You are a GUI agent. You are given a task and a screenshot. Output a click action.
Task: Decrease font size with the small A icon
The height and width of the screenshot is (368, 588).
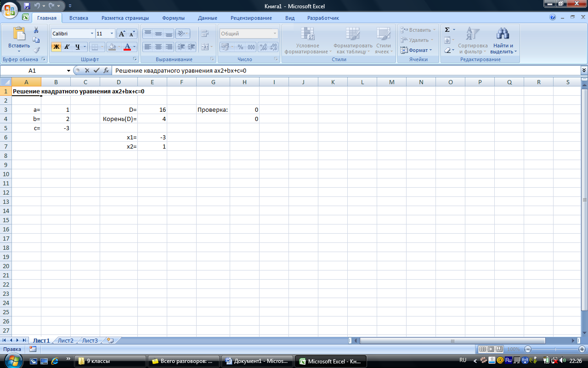tap(132, 34)
